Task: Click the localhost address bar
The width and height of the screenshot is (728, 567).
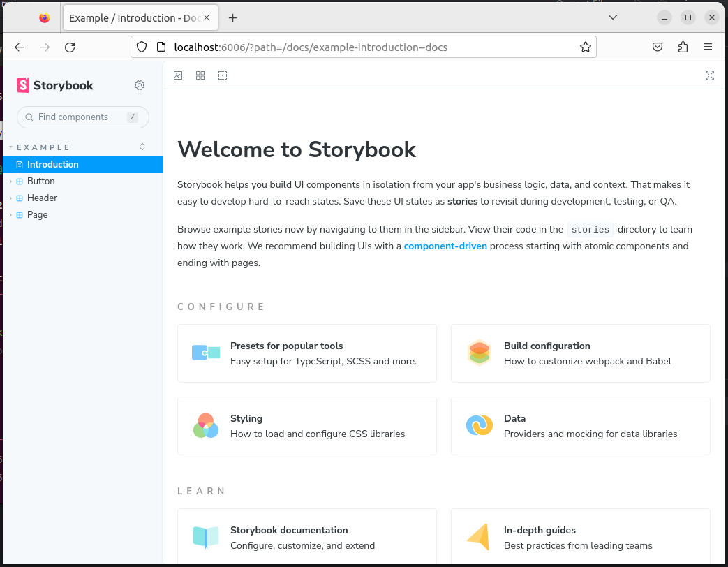Action: tap(364, 47)
